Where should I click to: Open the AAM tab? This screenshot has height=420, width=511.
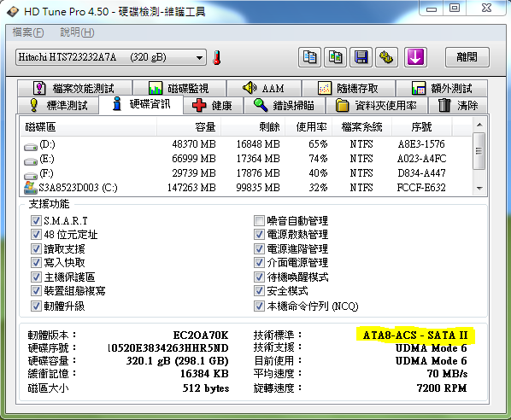click(264, 88)
